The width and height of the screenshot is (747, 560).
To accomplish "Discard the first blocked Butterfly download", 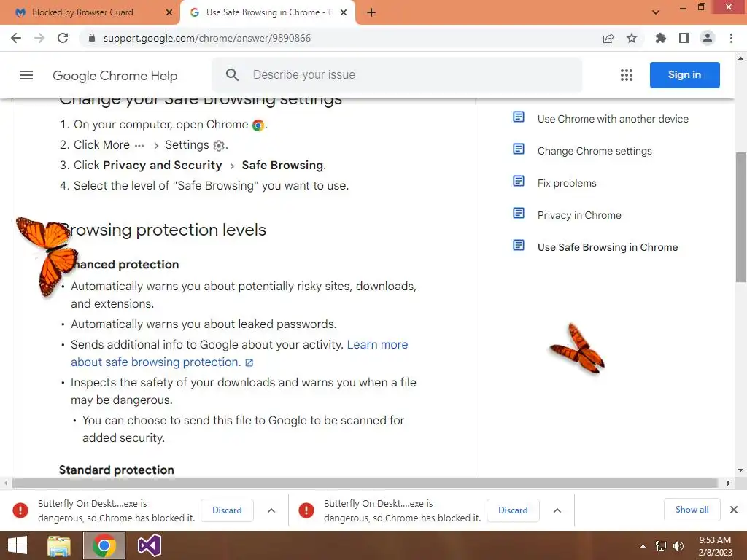I will point(227,510).
